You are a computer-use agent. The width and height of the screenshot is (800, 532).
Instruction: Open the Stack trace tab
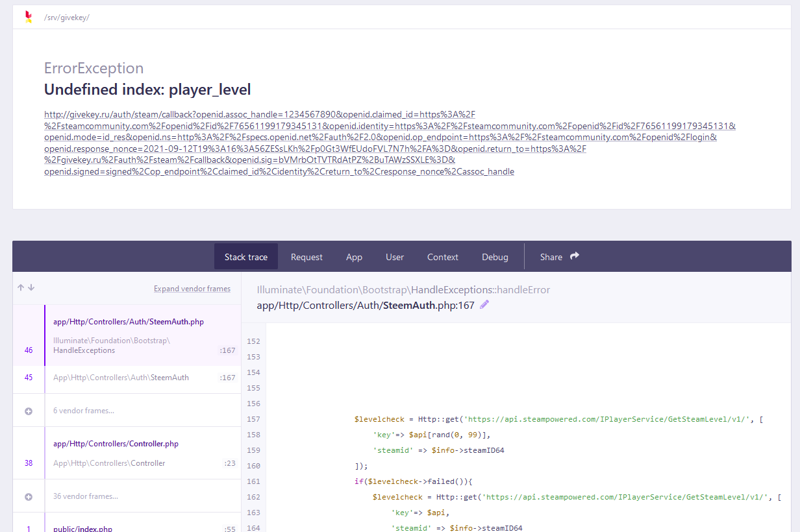click(246, 257)
